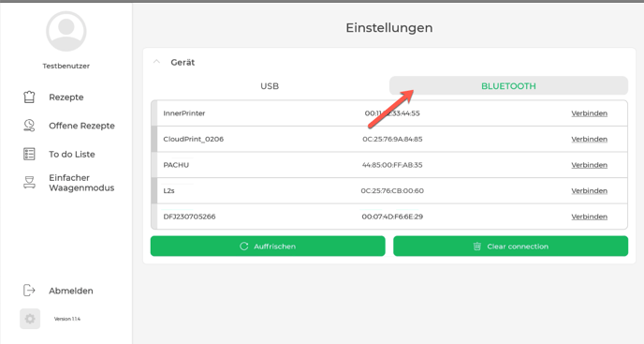The width and height of the screenshot is (644, 344).
Task: Open the Rezepte menu item
Action: [66, 97]
